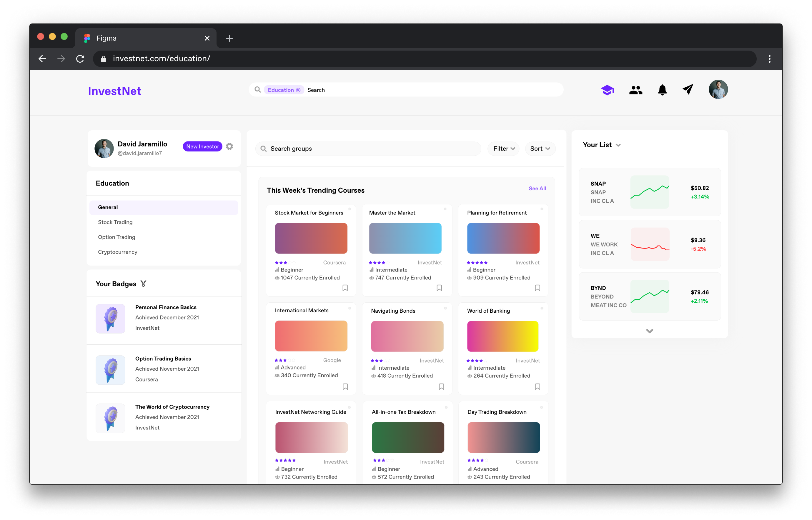Click the Your Badges medal icon
The image size is (812, 520).
click(x=143, y=284)
